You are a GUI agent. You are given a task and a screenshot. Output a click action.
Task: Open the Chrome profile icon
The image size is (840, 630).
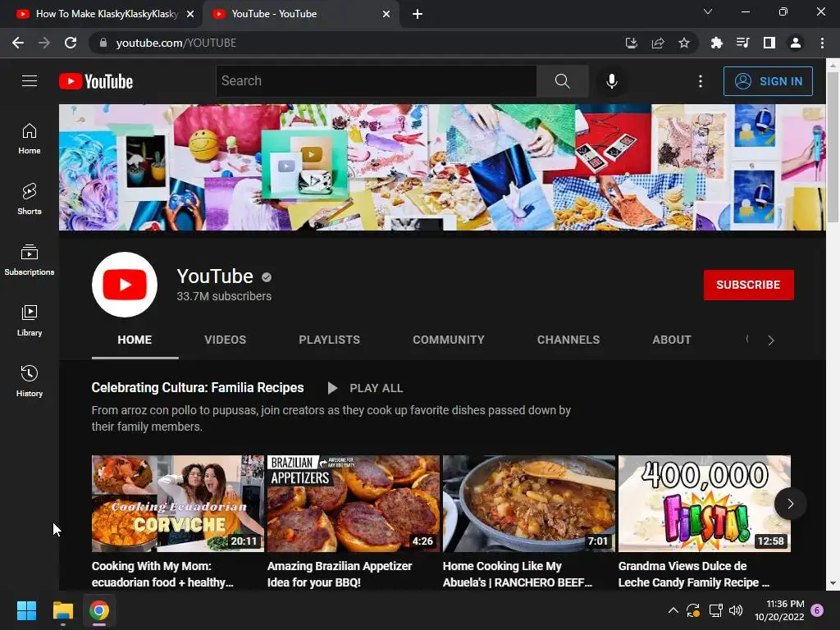point(796,43)
